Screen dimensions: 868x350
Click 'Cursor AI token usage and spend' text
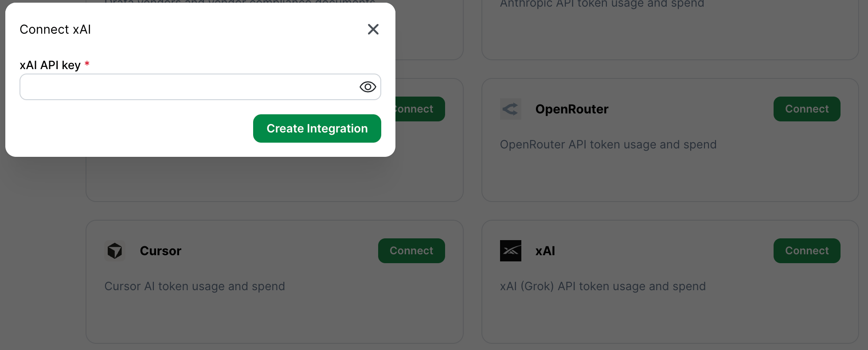click(195, 287)
